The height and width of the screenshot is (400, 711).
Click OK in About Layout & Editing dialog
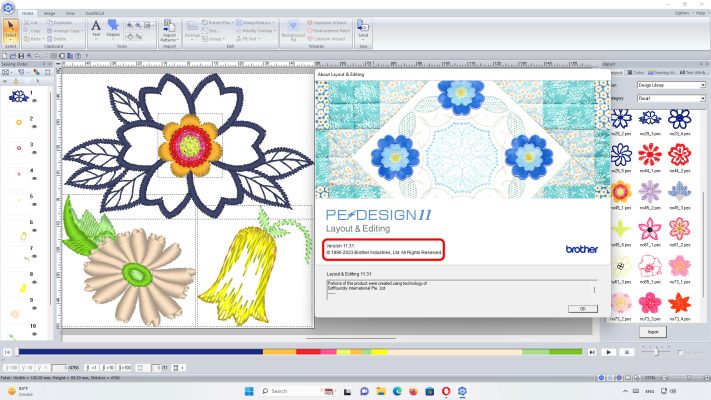click(583, 308)
